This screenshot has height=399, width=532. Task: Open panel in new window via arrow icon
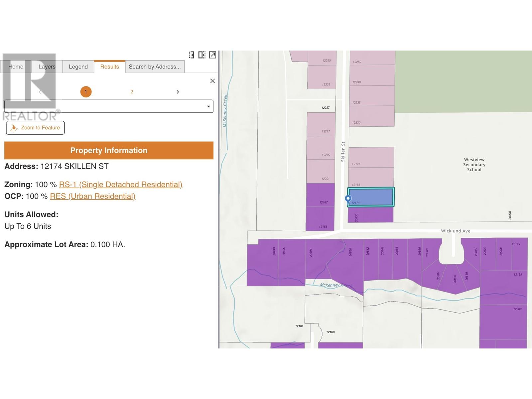pyautogui.click(x=212, y=55)
